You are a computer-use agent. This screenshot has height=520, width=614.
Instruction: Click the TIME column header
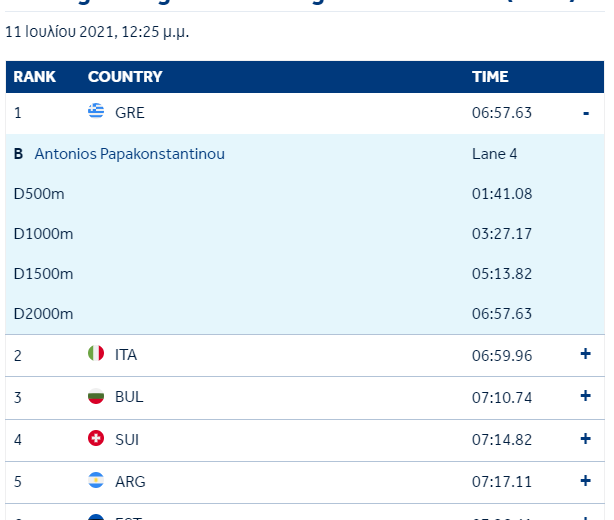[x=490, y=77]
